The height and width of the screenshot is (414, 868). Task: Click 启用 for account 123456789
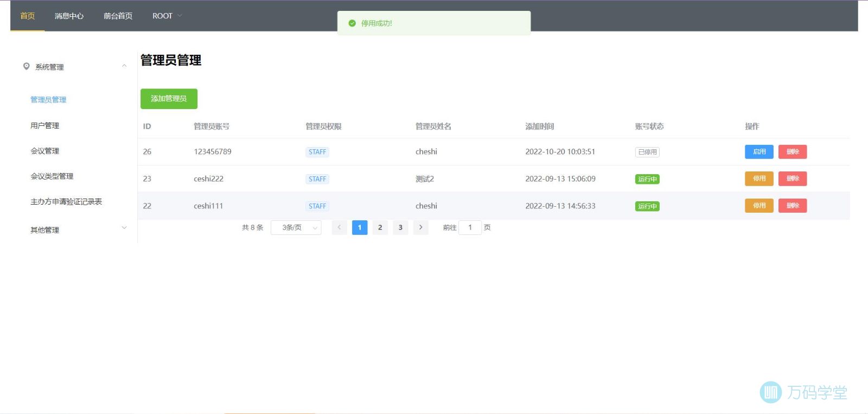759,152
